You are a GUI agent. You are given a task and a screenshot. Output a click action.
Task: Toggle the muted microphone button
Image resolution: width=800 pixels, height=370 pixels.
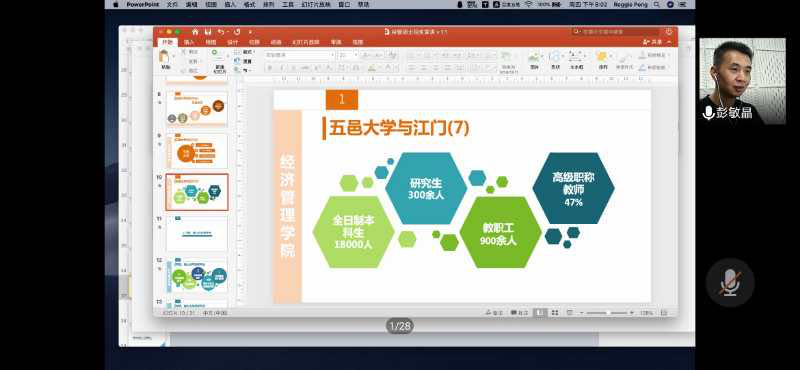(730, 282)
